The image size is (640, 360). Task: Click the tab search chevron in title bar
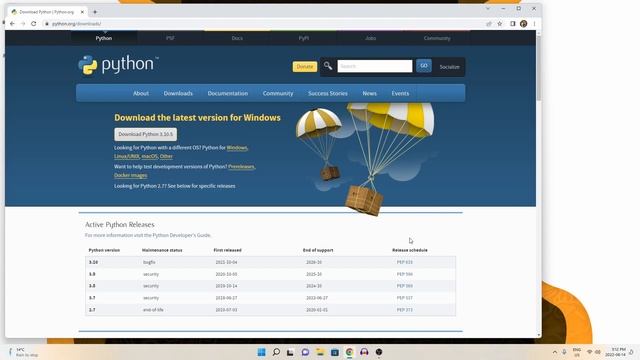click(x=488, y=8)
